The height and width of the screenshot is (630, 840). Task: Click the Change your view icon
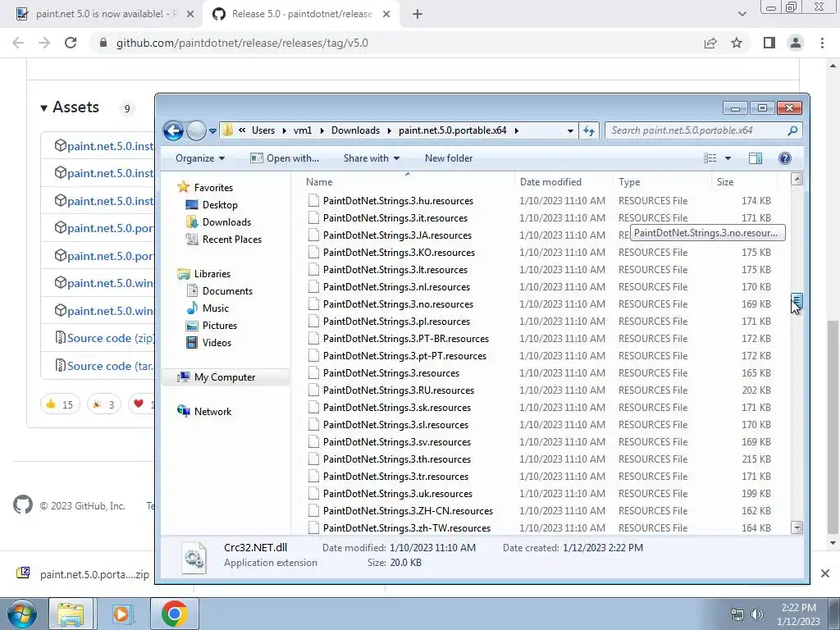pyautogui.click(x=710, y=158)
